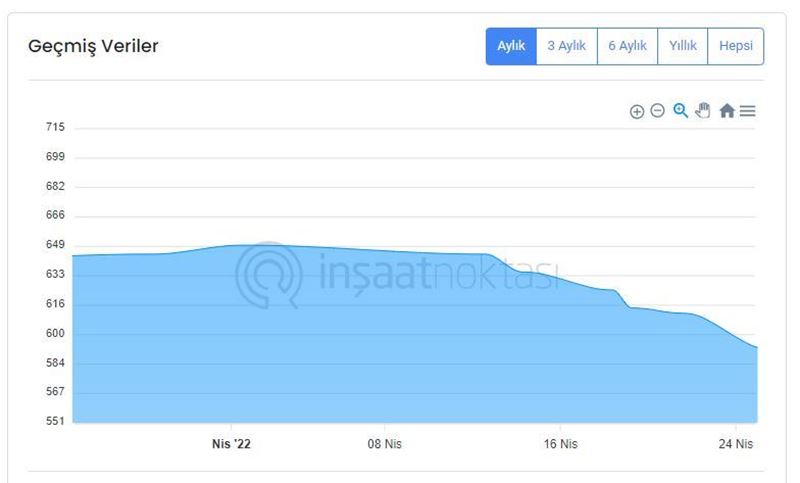The height and width of the screenshot is (483, 800).
Task: Click the 16 Nis date label
Action: tap(561, 444)
